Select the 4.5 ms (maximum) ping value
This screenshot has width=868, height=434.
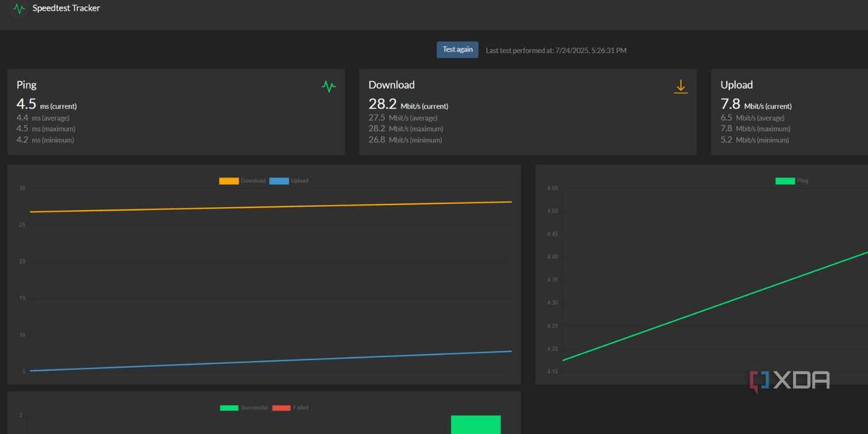pos(46,129)
